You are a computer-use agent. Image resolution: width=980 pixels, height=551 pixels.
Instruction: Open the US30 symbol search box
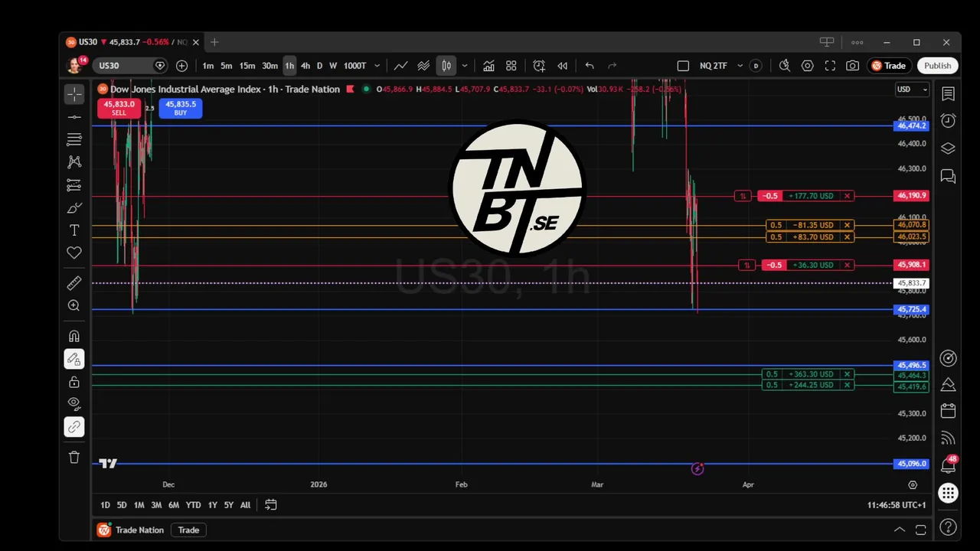(132, 66)
